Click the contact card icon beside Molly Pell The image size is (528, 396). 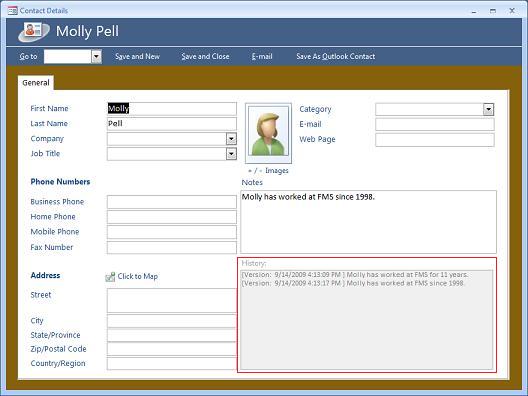point(33,32)
